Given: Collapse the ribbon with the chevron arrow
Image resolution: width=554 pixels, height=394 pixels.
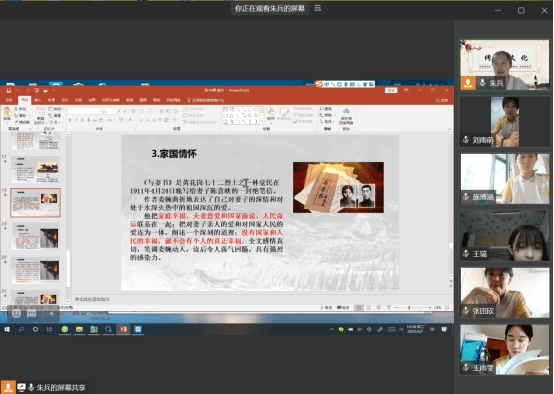Looking at the screenshot, I should click(449, 129).
